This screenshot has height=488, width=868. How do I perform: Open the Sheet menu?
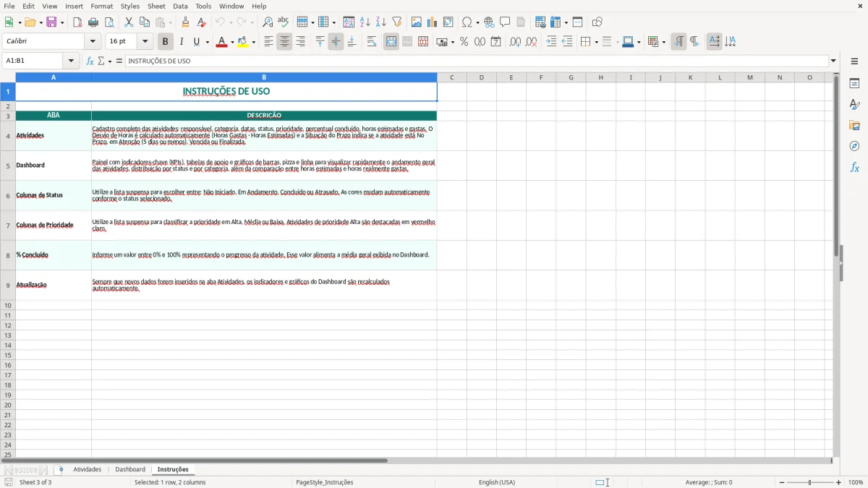point(156,6)
